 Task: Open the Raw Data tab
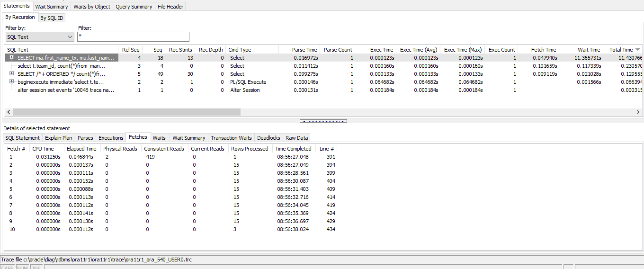pyautogui.click(x=297, y=138)
